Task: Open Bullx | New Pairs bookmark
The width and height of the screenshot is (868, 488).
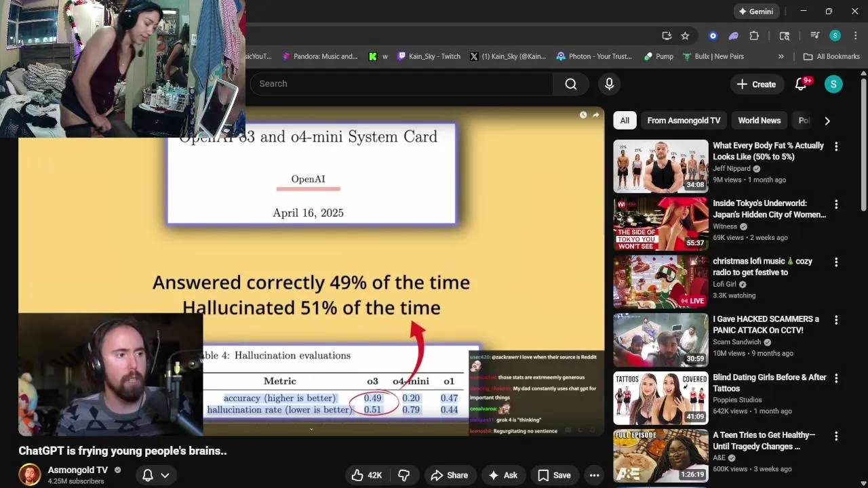Action: [x=713, y=56]
